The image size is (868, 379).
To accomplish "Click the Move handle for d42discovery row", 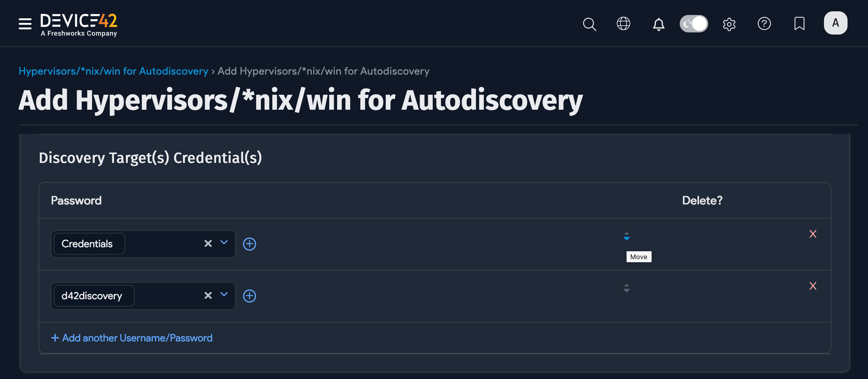I will [x=627, y=288].
